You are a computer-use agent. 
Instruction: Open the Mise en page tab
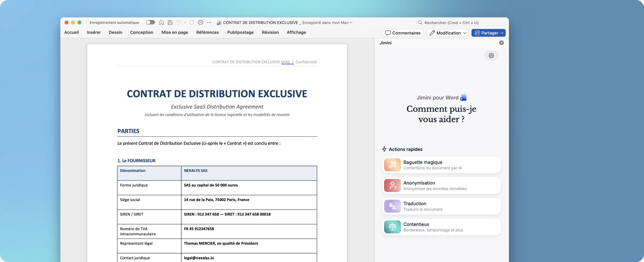pos(175,32)
